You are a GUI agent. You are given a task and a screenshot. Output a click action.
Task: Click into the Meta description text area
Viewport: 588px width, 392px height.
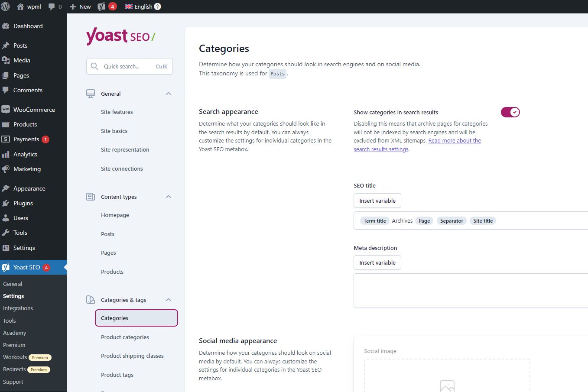(471, 291)
